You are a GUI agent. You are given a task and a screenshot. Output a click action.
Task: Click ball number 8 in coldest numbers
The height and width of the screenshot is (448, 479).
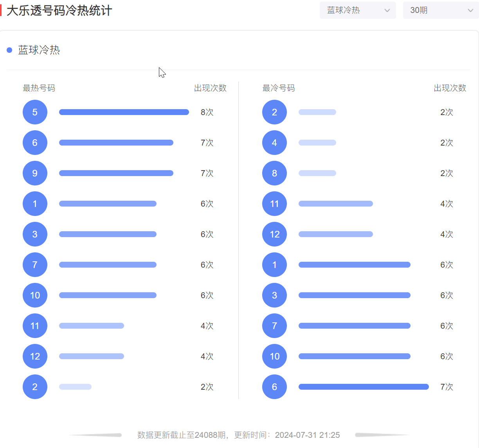pyautogui.click(x=274, y=173)
